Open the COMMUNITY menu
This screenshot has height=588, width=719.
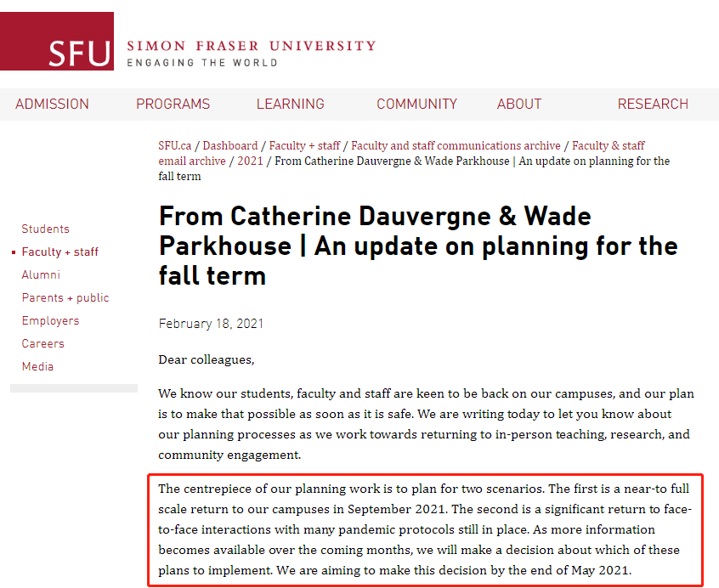point(416,104)
